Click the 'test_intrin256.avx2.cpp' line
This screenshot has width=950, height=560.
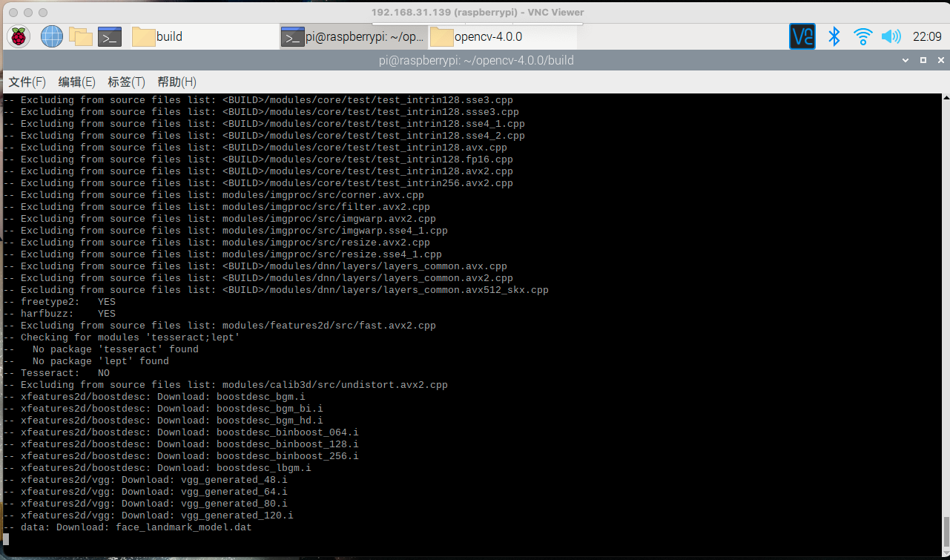tap(258, 183)
